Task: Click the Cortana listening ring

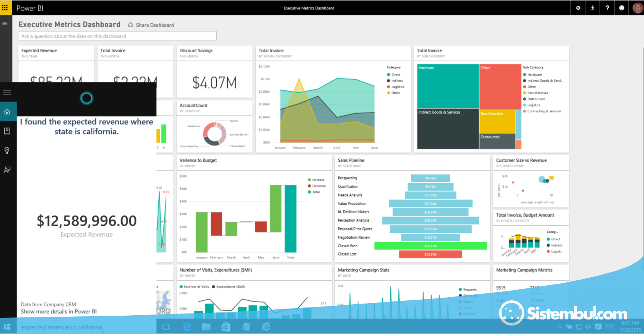Action: pyautogui.click(x=86, y=98)
